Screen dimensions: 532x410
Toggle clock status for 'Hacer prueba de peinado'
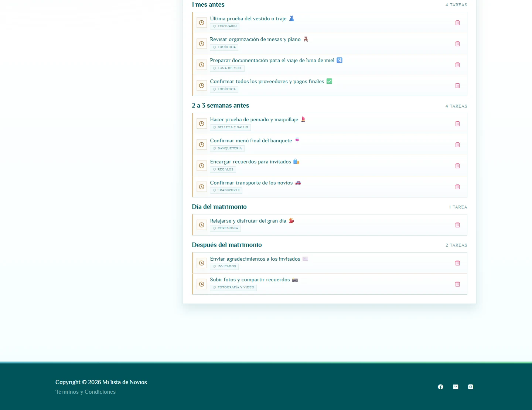pyautogui.click(x=202, y=124)
